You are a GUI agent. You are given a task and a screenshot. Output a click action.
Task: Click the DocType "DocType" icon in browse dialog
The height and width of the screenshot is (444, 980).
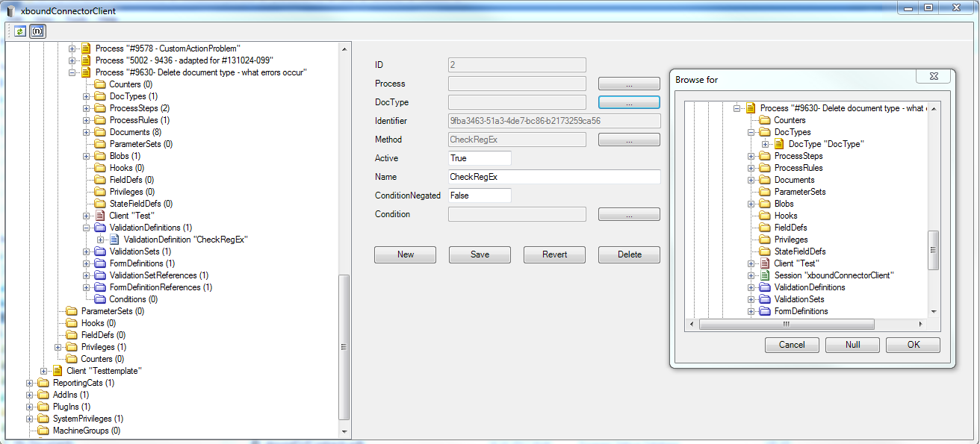[x=779, y=144]
